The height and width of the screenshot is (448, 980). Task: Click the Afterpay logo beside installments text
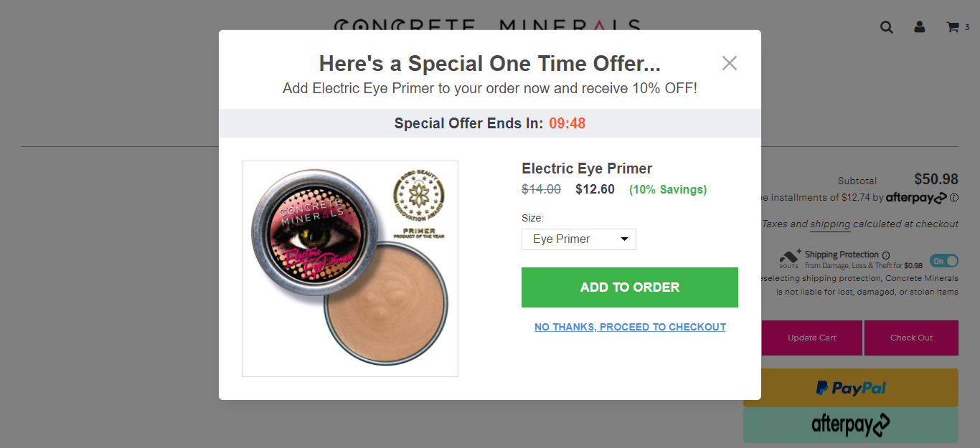click(916, 198)
